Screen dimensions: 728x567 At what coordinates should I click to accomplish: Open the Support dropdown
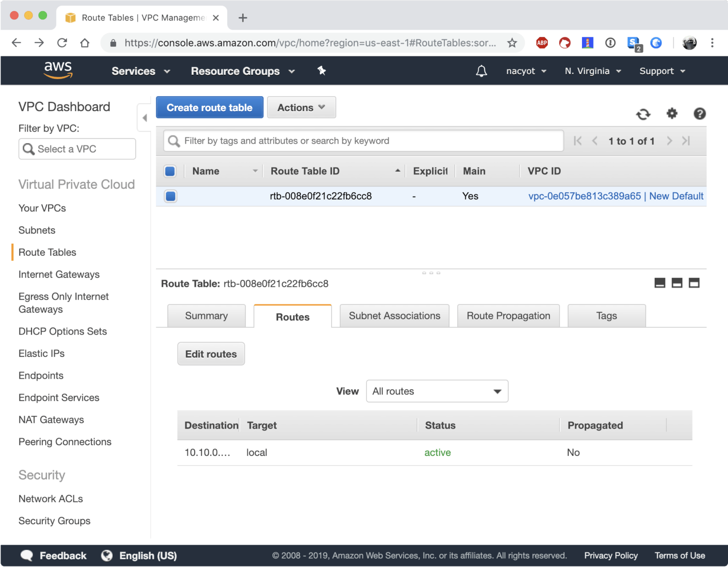coord(662,71)
